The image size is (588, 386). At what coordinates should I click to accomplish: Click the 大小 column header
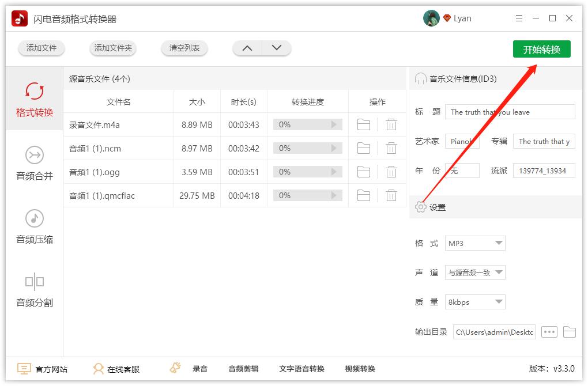click(x=197, y=102)
